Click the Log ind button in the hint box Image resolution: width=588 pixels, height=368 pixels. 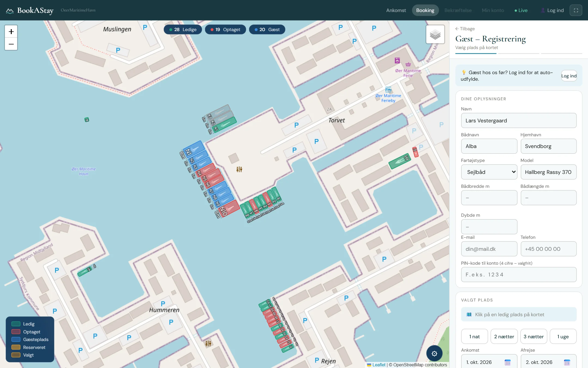pyautogui.click(x=569, y=76)
